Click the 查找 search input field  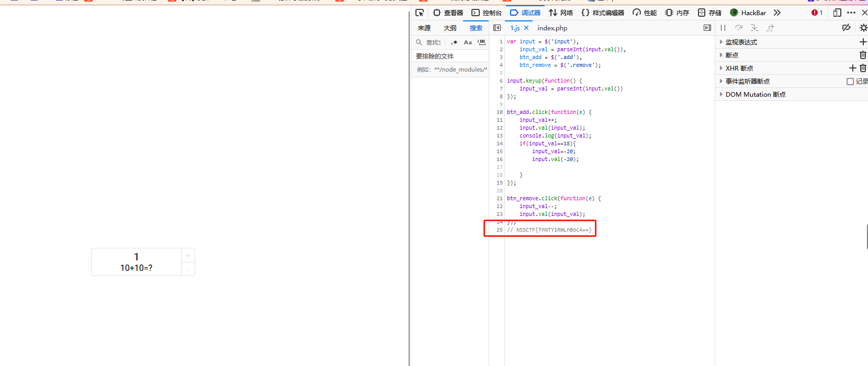(x=434, y=42)
